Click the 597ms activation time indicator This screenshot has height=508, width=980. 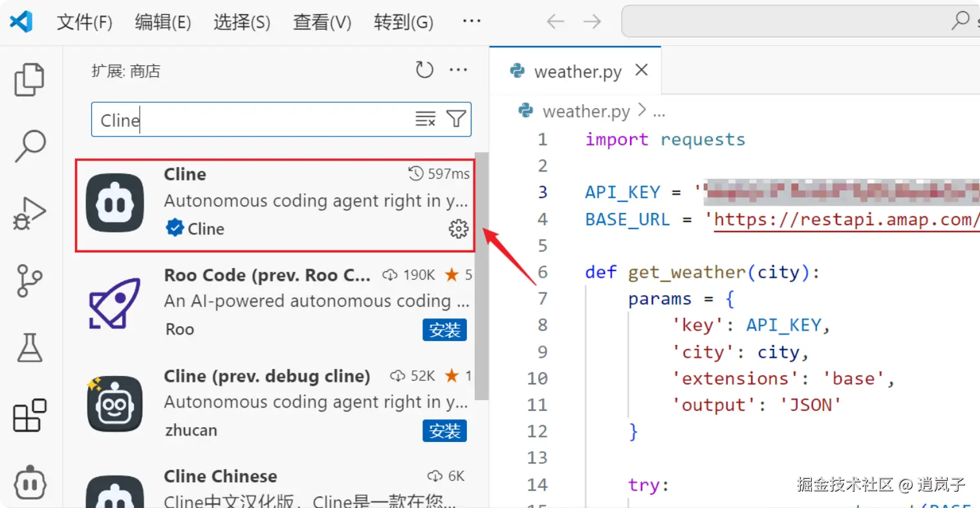click(439, 173)
